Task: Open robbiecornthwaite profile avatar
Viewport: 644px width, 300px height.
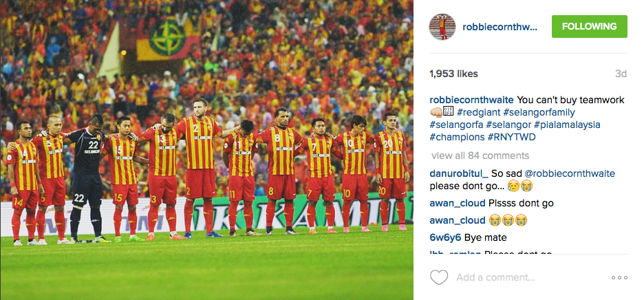Action: (x=442, y=26)
